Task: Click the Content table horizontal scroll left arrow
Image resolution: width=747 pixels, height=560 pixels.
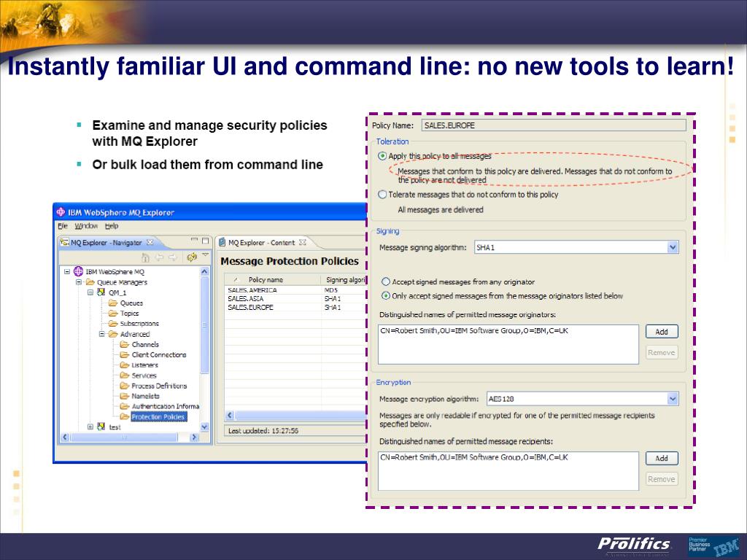Action: [x=230, y=415]
